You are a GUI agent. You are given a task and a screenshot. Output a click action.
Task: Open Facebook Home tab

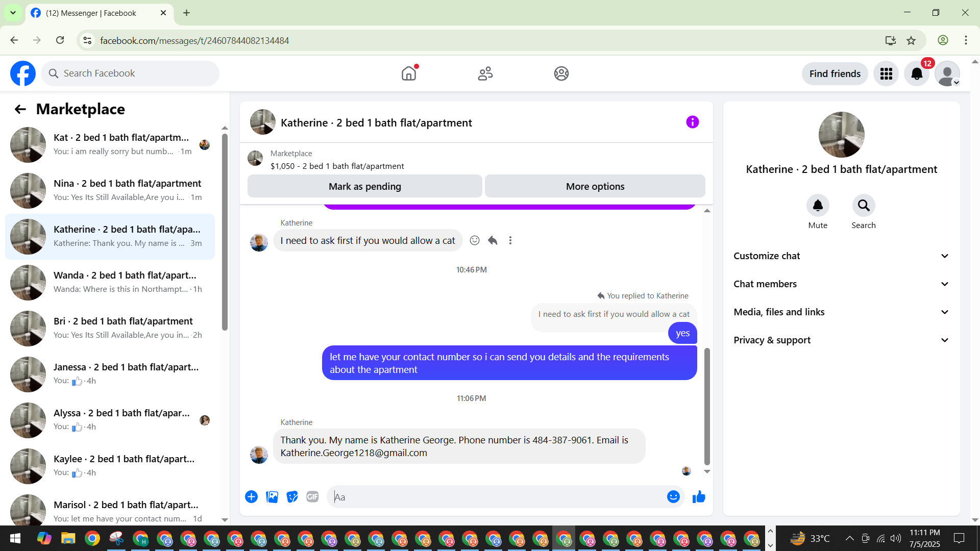tap(409, 73)
